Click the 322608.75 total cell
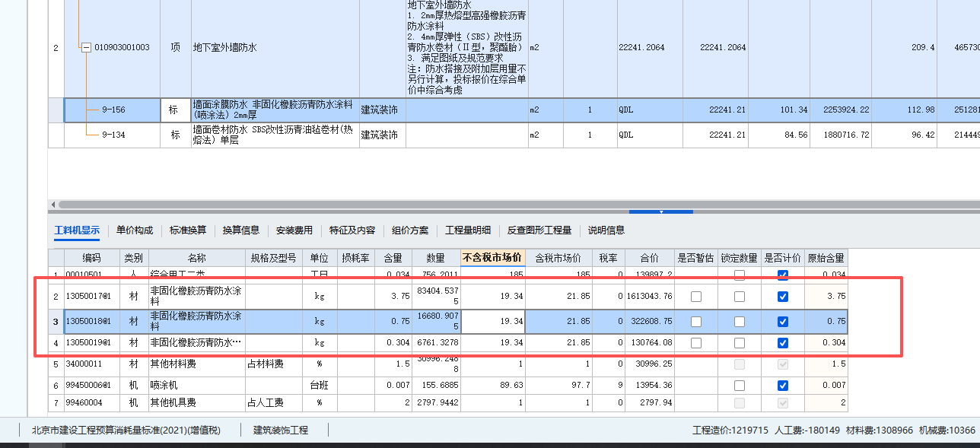The image size is (980, 448). coord(649,322)
